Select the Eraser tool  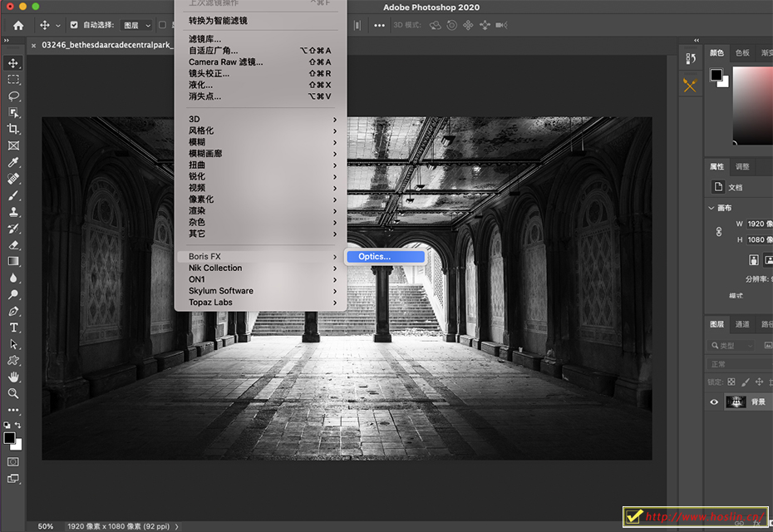[13, 245]
